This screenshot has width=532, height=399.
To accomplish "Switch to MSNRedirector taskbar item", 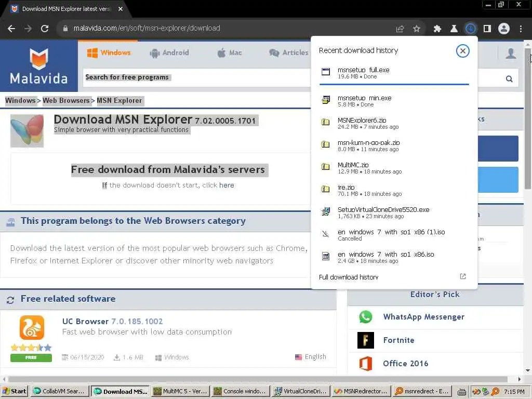I will coord(361,391).
